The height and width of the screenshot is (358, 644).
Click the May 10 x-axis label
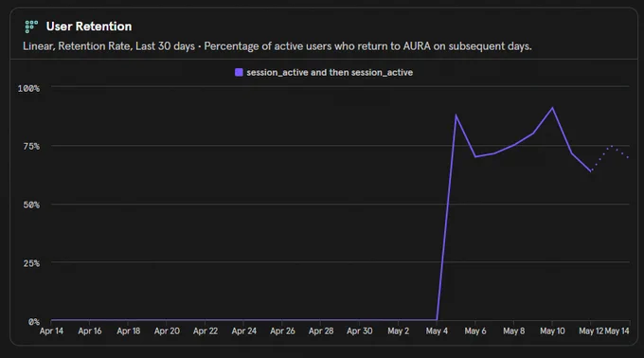click(552, 331)
